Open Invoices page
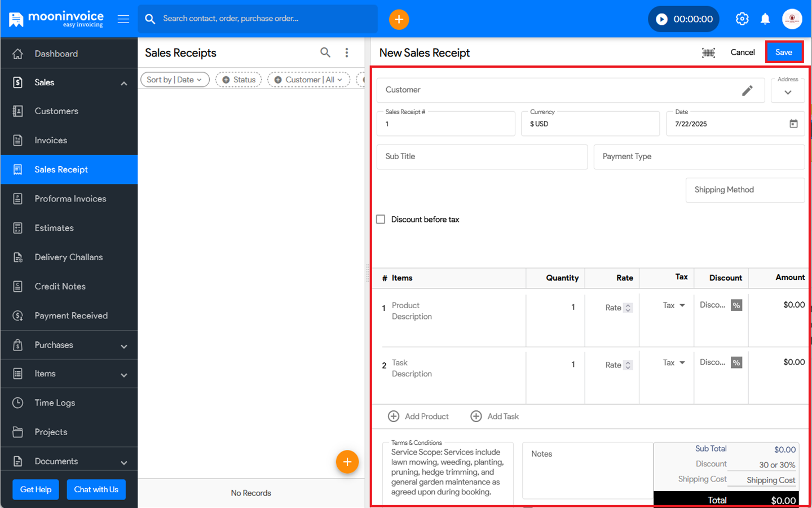The width and height of the screenshot is (812, 508). point(69,141)
